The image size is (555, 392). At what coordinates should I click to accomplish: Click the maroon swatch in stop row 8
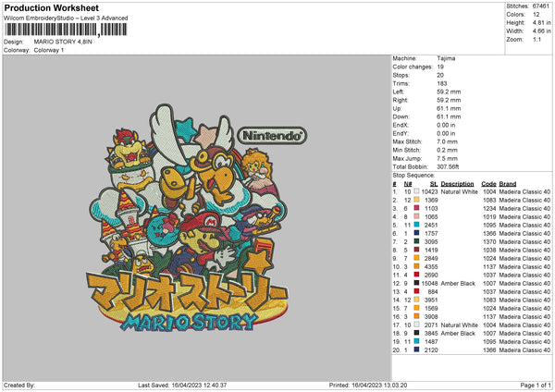click(416, 250)
